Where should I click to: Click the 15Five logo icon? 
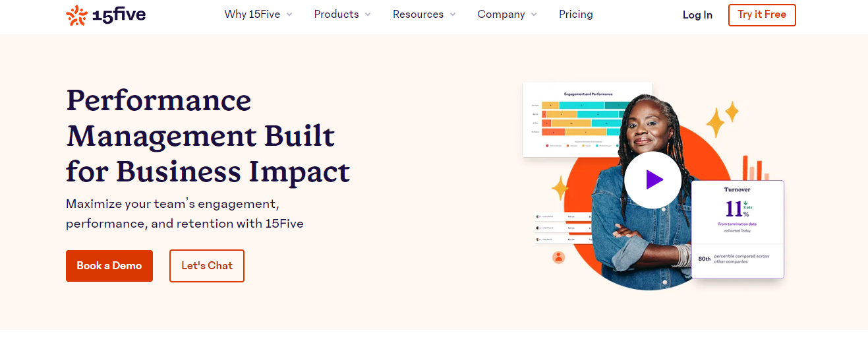77,15
